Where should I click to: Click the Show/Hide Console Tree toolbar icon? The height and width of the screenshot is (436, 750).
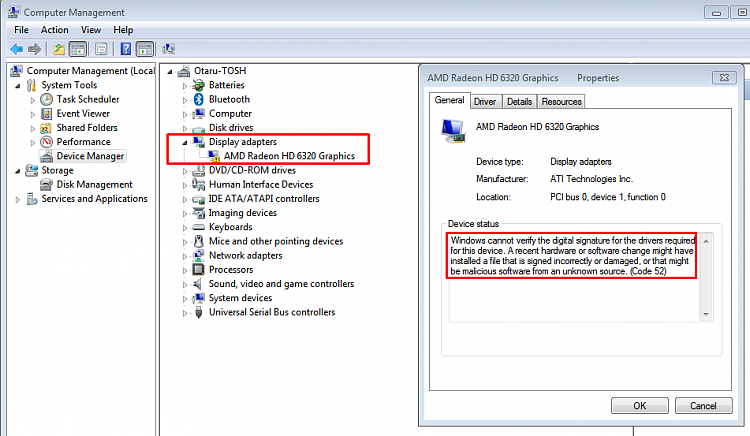[78, 49]
